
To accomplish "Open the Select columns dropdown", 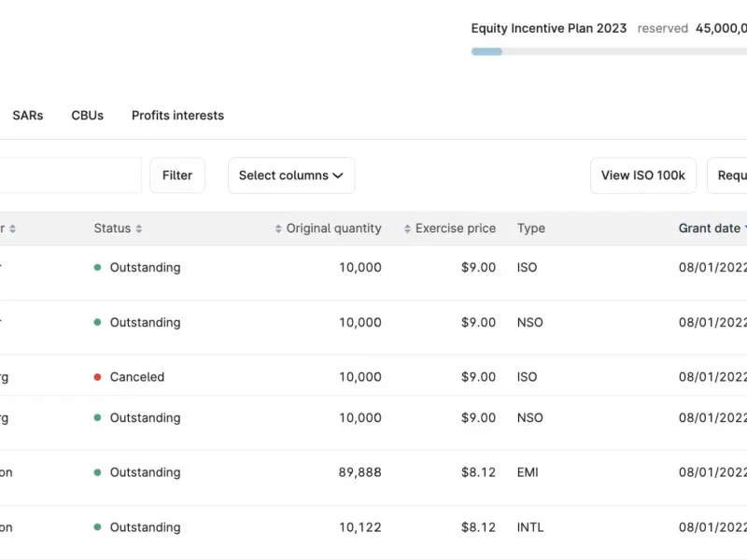I will click(291, 175).
